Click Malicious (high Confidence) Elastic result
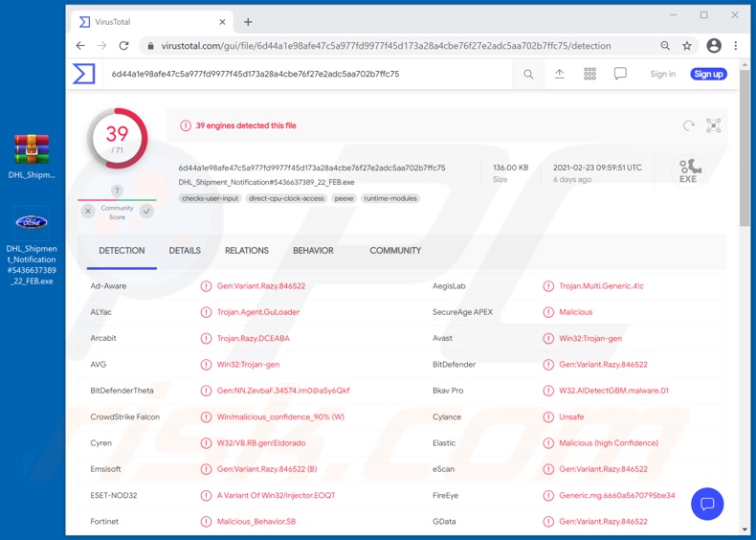 (x=609, y=443)
